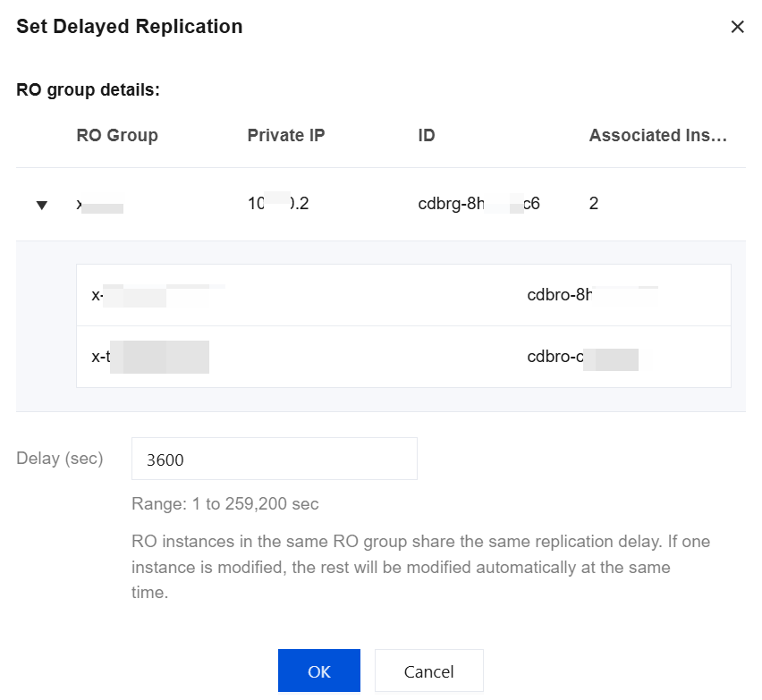
Task: Click the RO group details heading
Action: pos(88,90)
